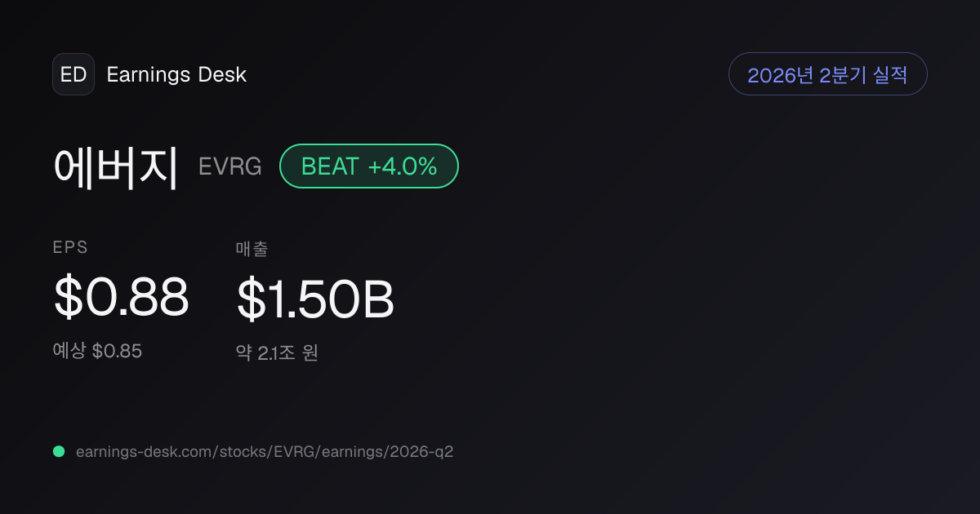Click the green status dot beside the URL
This screenshot has width=980, height=514.
(x=59, y=451)
